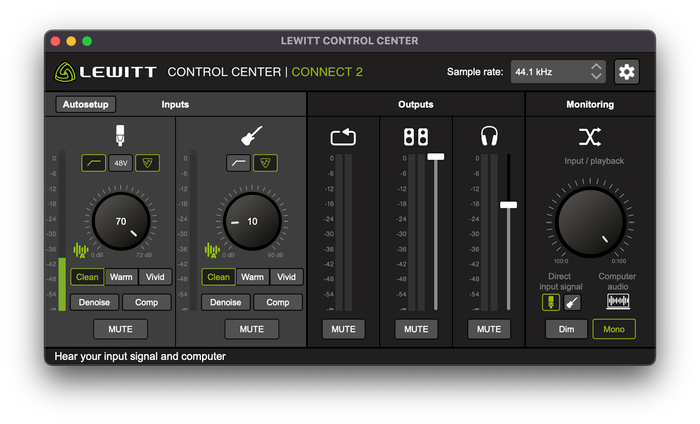Select Vivid mode for the microphone input
Screen dimensions: 700x424
[155, 277]
